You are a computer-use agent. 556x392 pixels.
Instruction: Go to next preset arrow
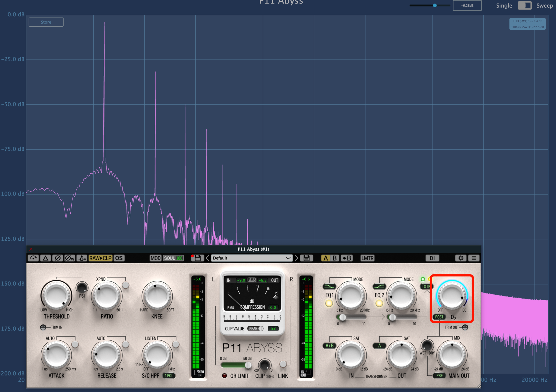coord(296,258)
